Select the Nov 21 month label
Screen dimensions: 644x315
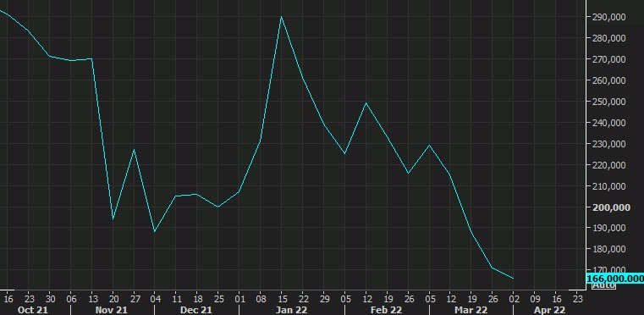(x=112, y=310)
